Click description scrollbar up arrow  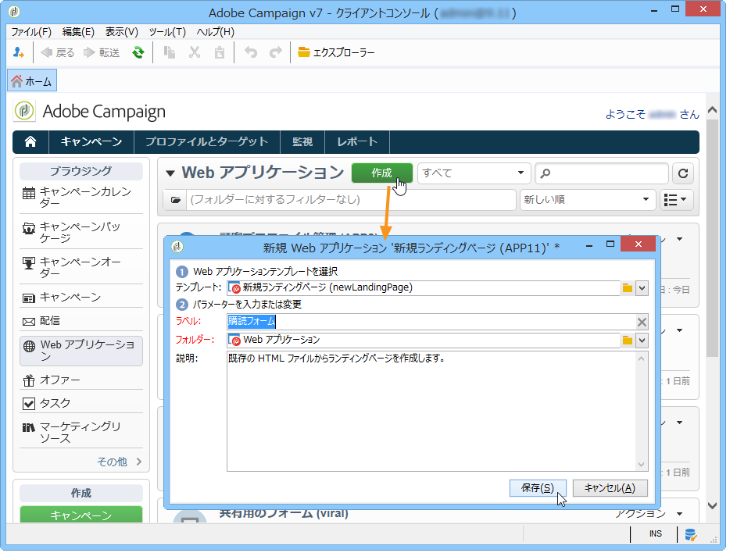point(642,358)
